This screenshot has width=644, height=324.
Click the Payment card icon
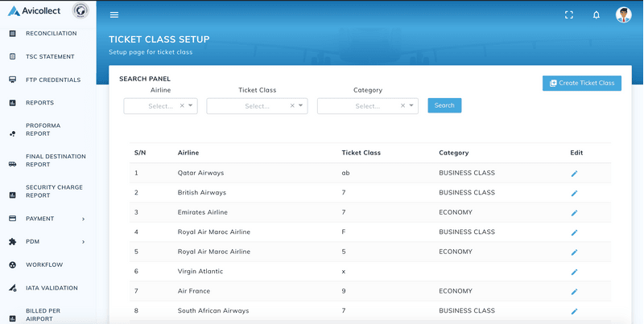(x=12, y=219)
